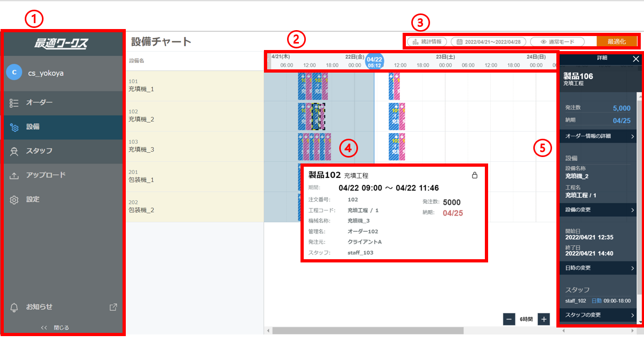The image size is (644, 363).
Task: Click the 最適ワークス logo
Action: coord(61,43)
